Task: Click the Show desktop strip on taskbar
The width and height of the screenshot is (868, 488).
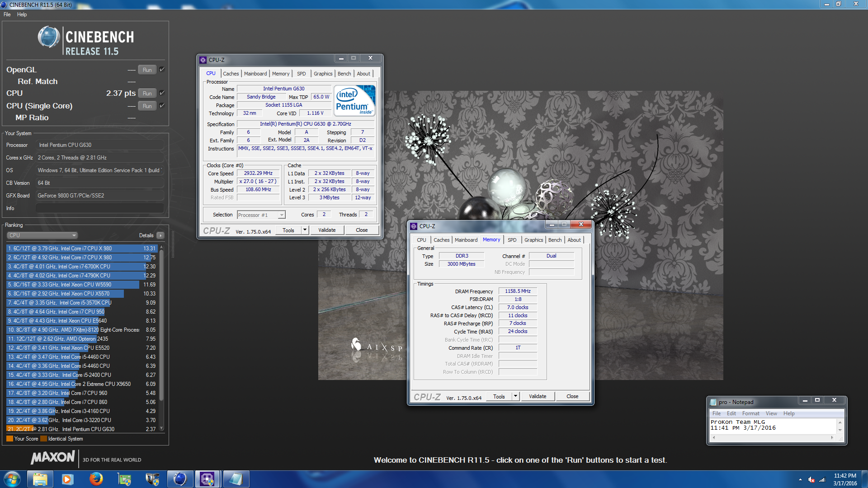Action: [x=864, y=479]
